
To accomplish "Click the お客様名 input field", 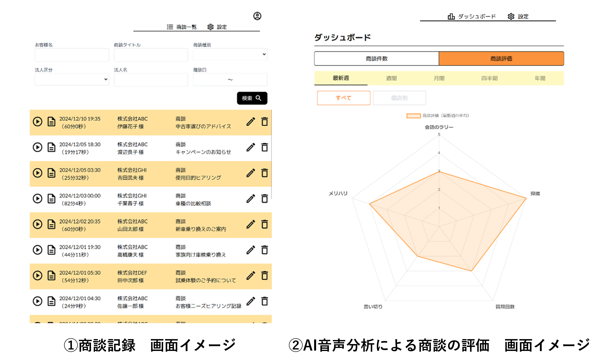I will click(x=72, y=55).
